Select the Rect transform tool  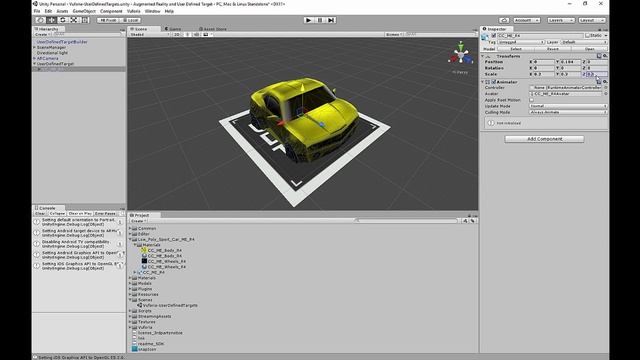point(84,20)
